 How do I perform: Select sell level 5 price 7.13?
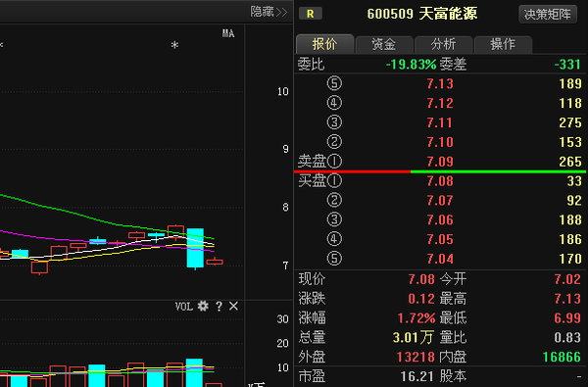tap(440, 83)
